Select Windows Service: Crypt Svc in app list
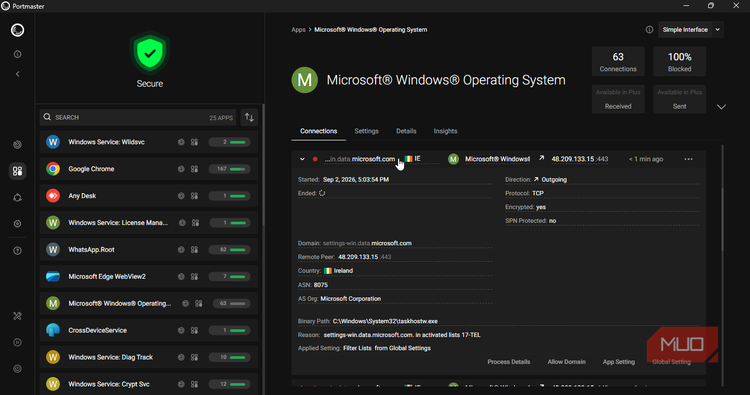The height and width of the screenshot is (395, 750). (149, 384)
